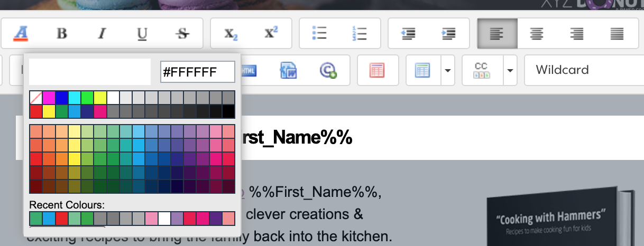This screenshot has height=246, width=644.
Task: Decrease indent with the outdent icon
Action: (x=408, y=34)
